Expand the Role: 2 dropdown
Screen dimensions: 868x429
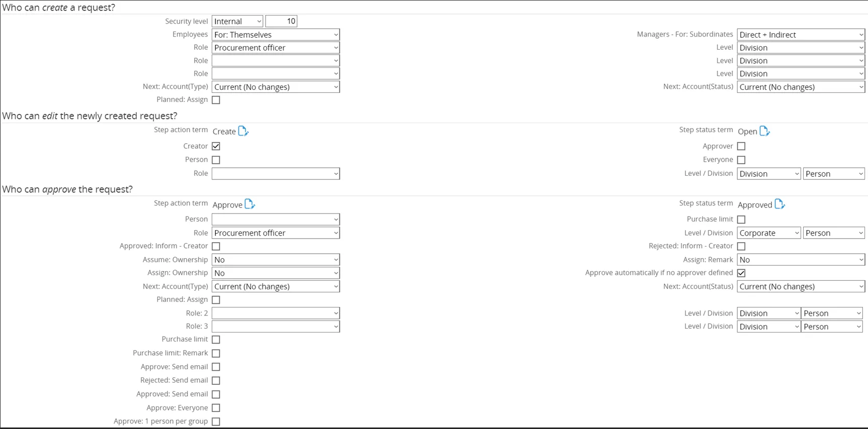(276, 313)
